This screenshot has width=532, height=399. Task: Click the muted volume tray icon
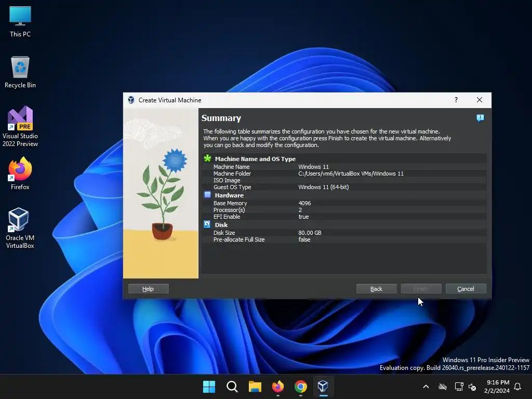tap(472, 387)
